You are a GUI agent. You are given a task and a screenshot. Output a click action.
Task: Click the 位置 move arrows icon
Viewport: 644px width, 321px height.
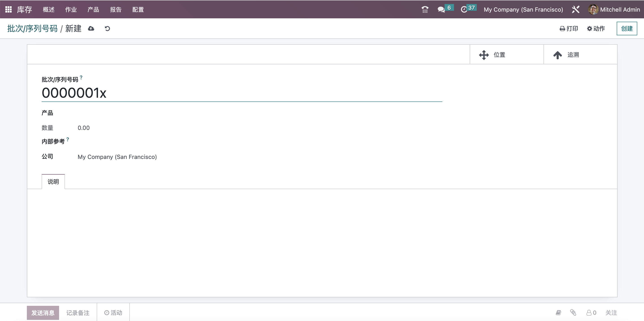tap(484, 55)
